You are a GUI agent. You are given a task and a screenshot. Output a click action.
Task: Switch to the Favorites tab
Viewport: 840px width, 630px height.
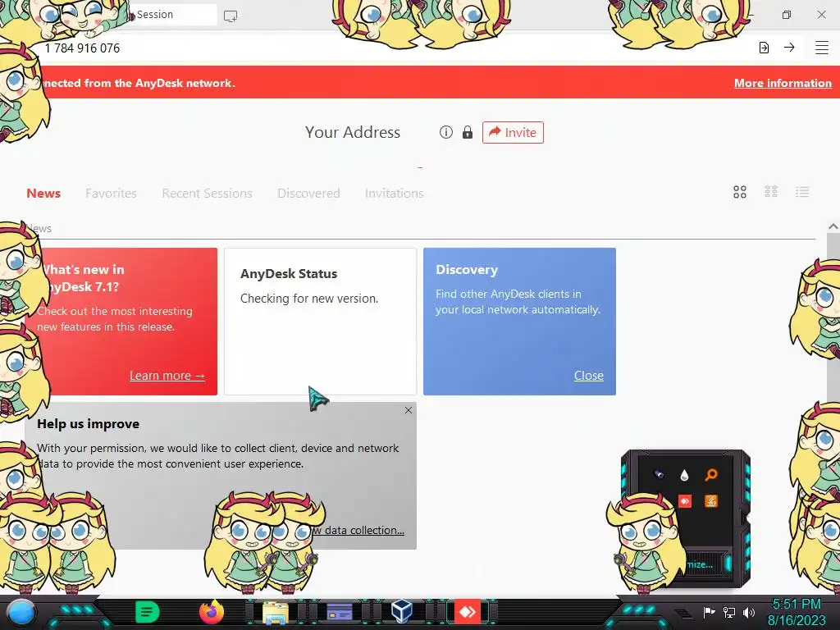tap(111, 194)
